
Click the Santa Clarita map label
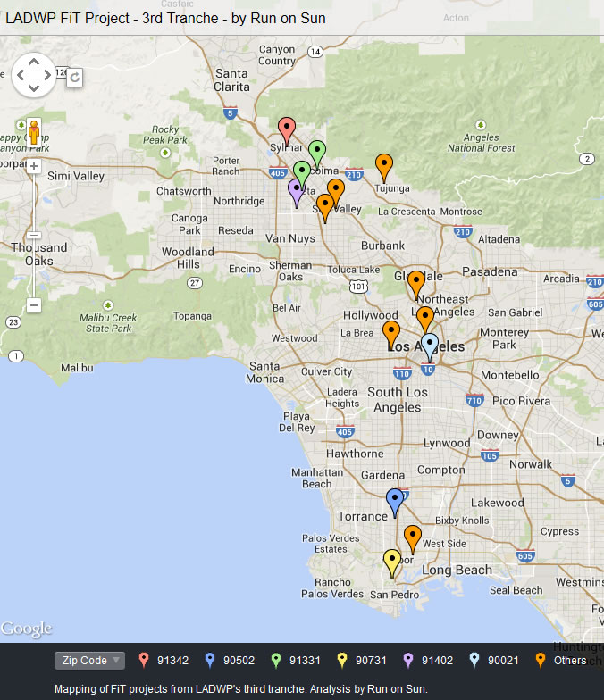(231, 80)
